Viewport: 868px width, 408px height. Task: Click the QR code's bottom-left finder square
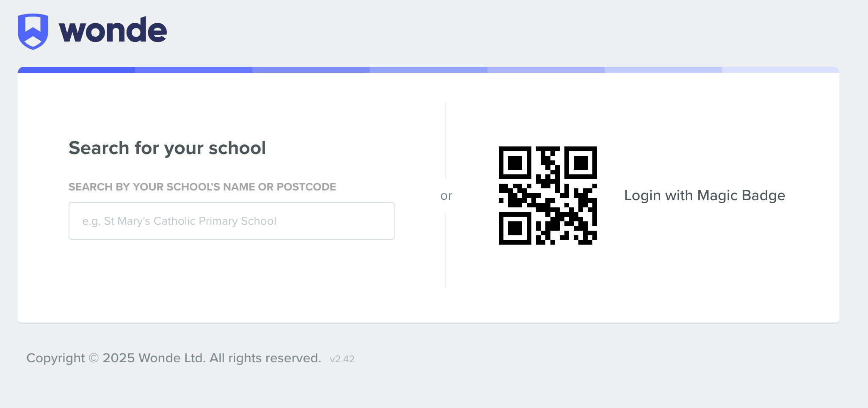[x=515, y=228]
